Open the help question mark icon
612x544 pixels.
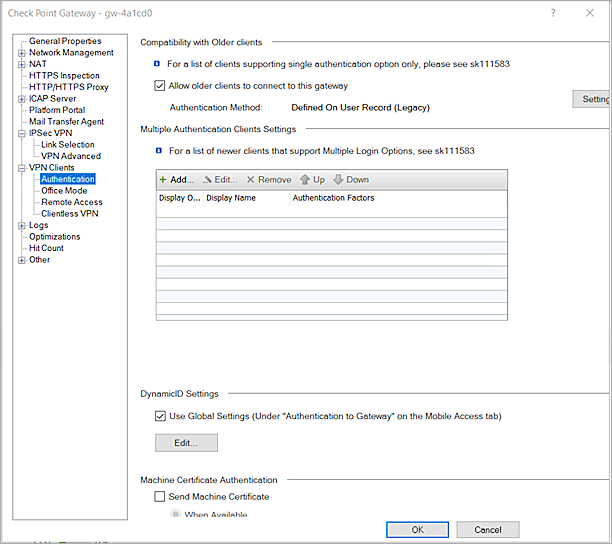point(553,13)
